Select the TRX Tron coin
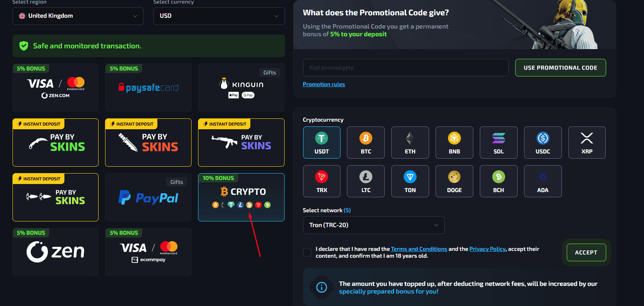Image resolution: width=644 pixels, height=306 pixels. [x=322, y=181]
